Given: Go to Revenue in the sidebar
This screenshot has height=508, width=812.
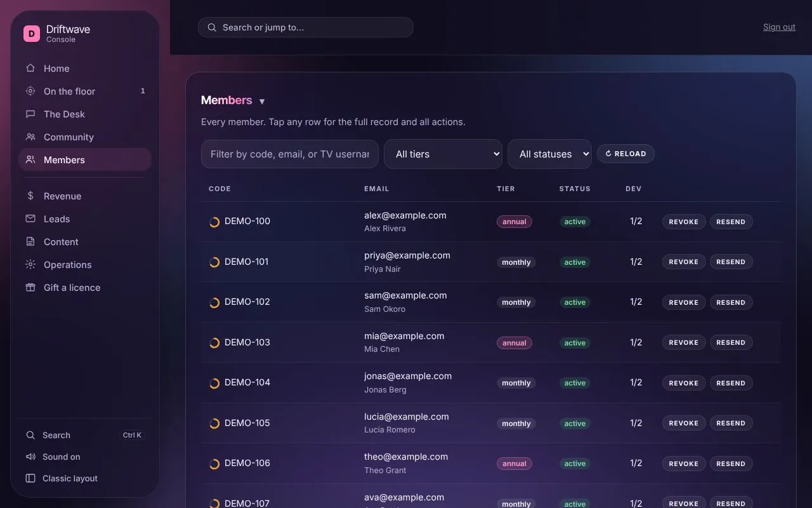Looking at the screenshot, I should click(85, 196).
